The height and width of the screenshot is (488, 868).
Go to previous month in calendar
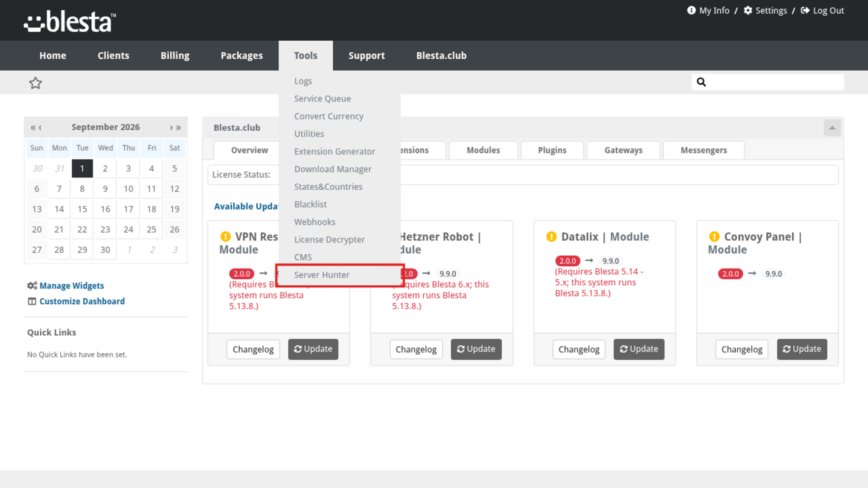tap(40, 127)
